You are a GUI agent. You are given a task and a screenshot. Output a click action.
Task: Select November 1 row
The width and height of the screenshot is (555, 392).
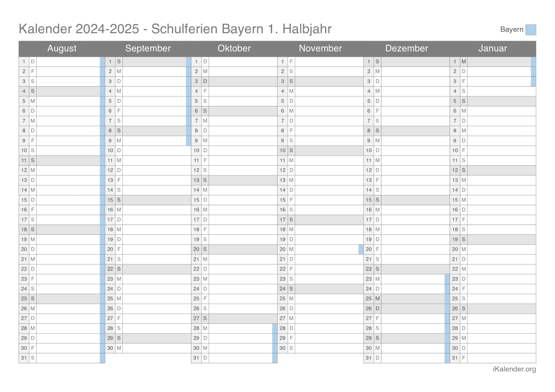(320, 62)
